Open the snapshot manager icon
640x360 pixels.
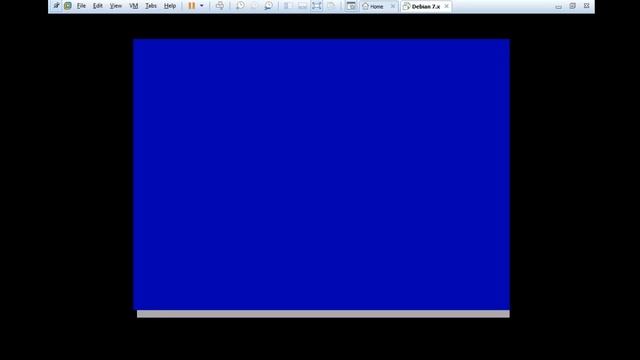point(268,6)
